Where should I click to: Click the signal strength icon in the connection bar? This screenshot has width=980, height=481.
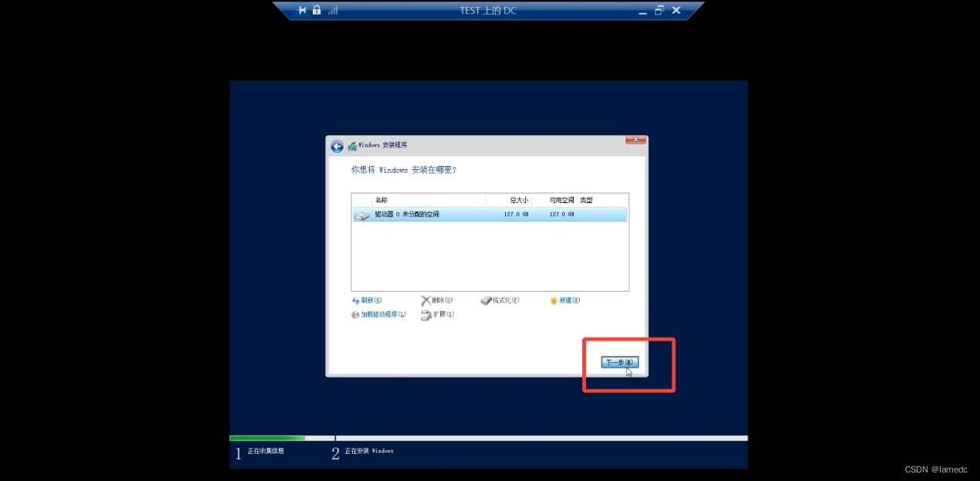coord(333,11)
